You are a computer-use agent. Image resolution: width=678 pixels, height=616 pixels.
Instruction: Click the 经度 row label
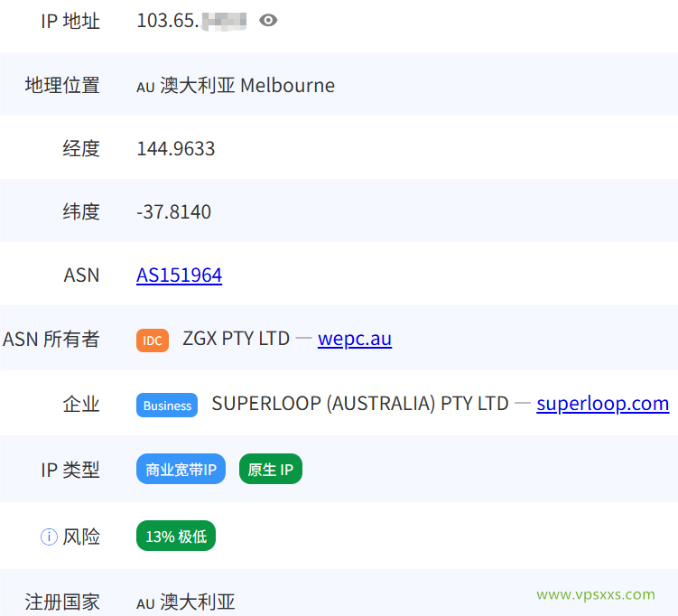[x=81, y=149]
